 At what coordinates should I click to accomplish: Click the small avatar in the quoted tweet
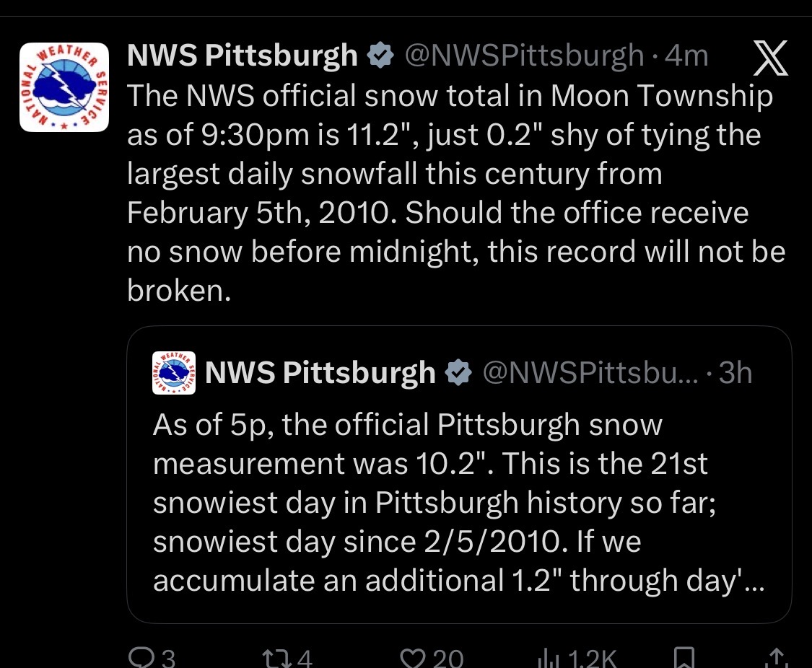(x=173, y=374)
